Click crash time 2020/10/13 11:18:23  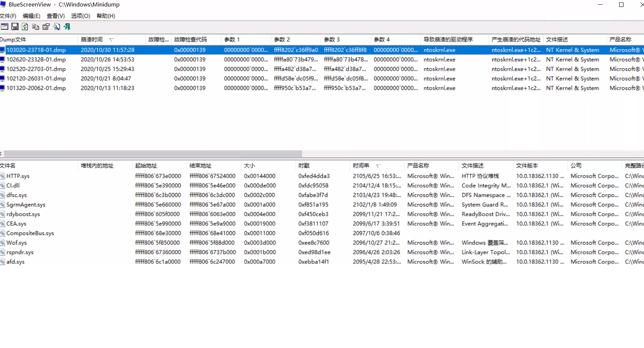click(x=108, y=88)
